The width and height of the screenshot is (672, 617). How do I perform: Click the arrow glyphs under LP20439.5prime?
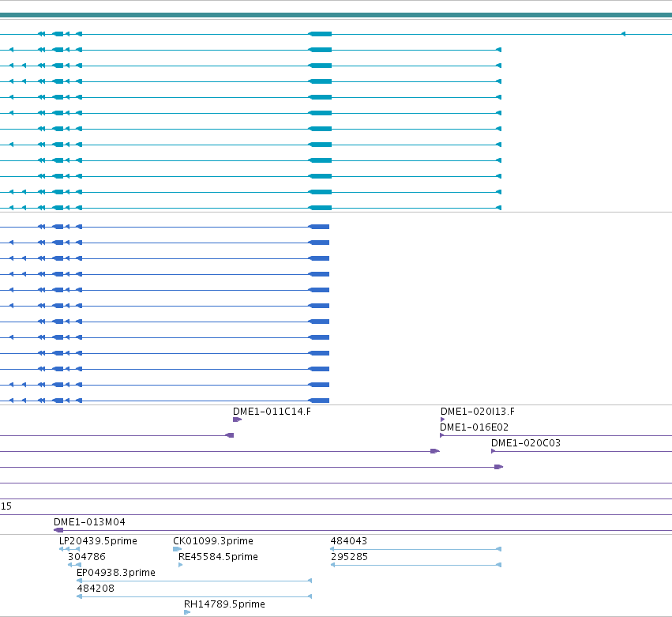69,549
